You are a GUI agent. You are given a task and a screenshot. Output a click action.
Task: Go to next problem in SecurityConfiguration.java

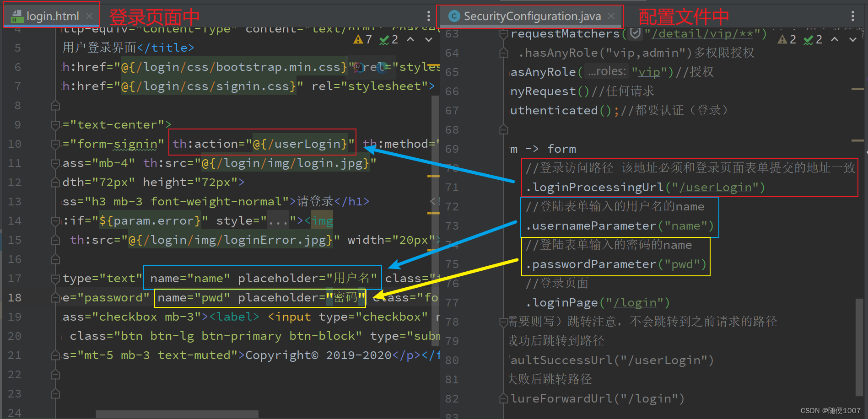coord(853,40)
